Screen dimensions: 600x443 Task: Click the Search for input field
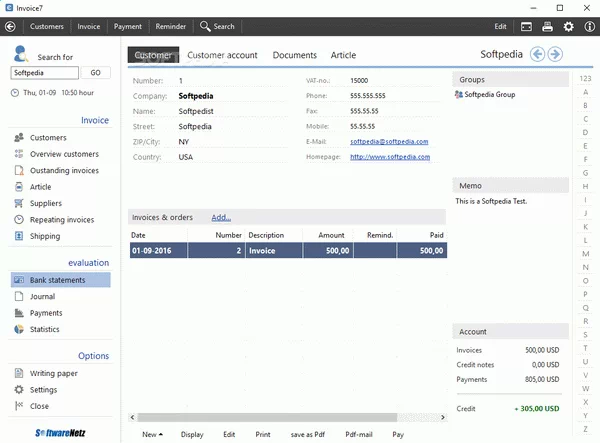coord(44,73)
